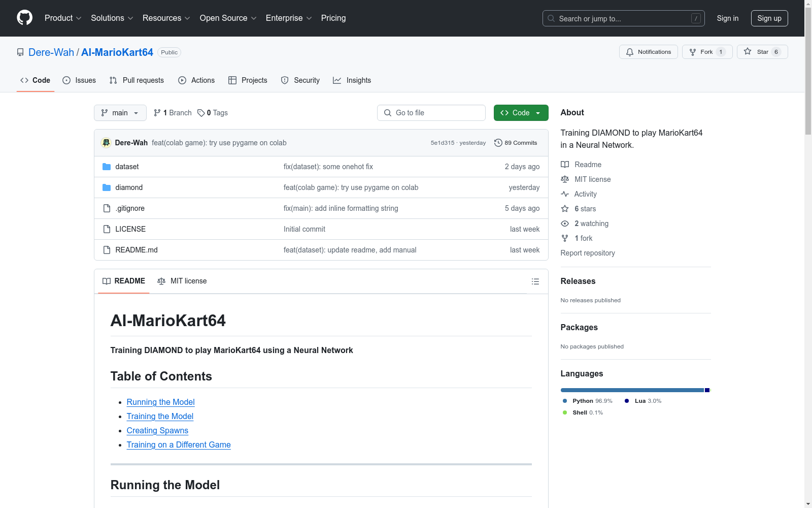Click the Insights graph icon
Screen dimensions: 812x508
click(337, 80)
